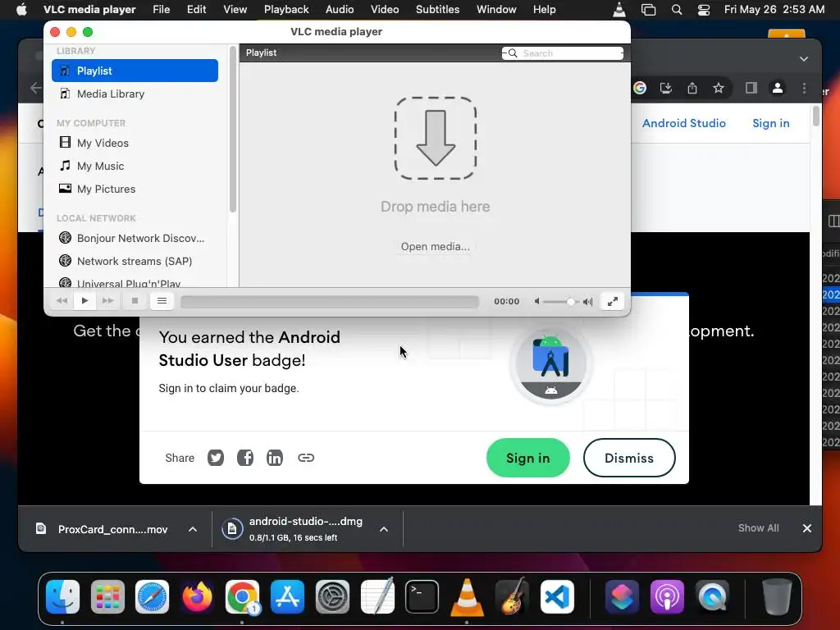Click Sign in link in Chrome page header
The image size is (840, 630).
coord(771,123)
